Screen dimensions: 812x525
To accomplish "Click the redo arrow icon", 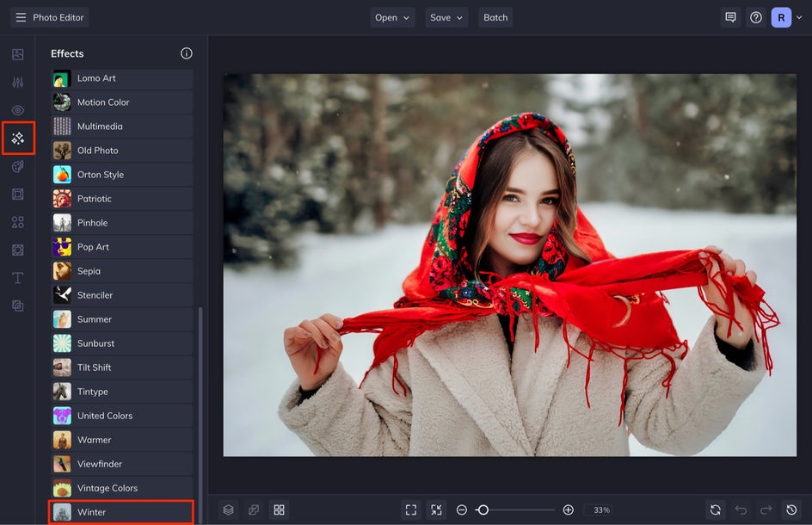I will pyautogui.click(x=766, y=510).
